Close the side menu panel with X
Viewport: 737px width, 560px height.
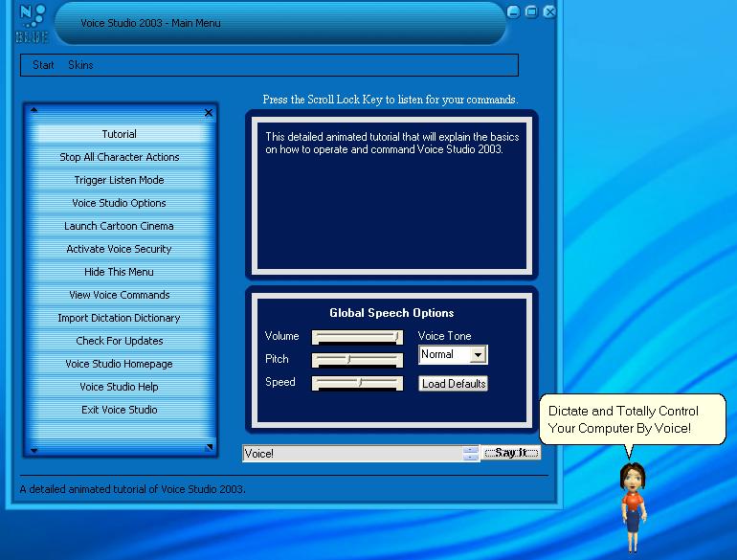click(x=209, y=112)
